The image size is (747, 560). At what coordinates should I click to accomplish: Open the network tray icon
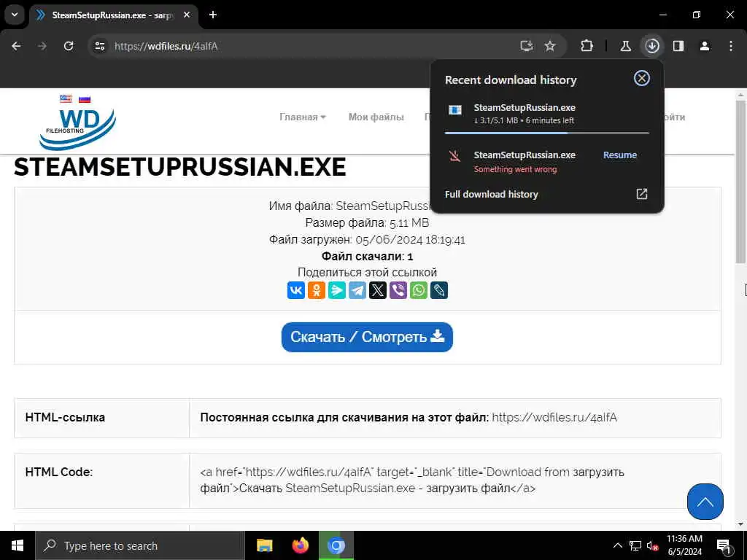(635, 545)
